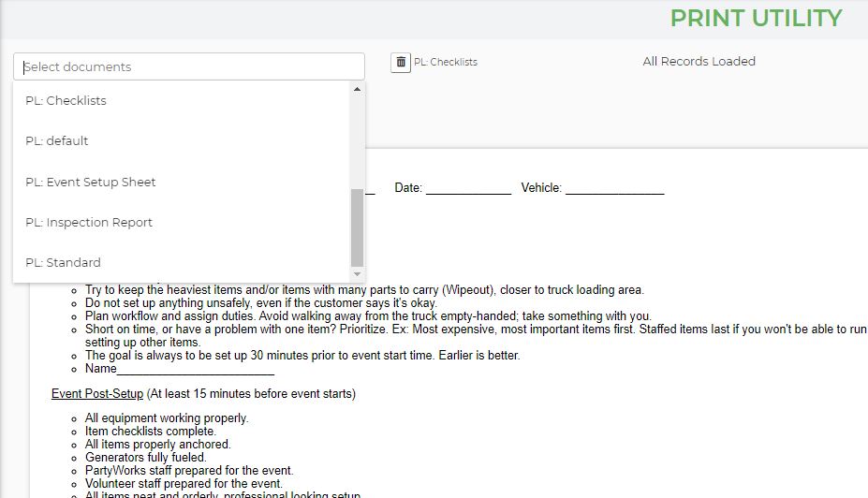This screenshot has width=868, height=498.
Task: Click the underlined Event Post-Setup heading
Action: click(97, 394)
